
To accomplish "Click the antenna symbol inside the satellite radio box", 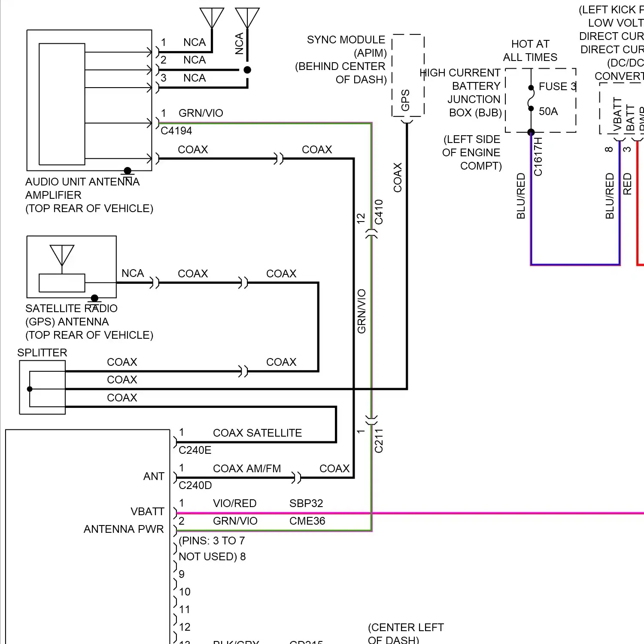I will pos(62,256).
